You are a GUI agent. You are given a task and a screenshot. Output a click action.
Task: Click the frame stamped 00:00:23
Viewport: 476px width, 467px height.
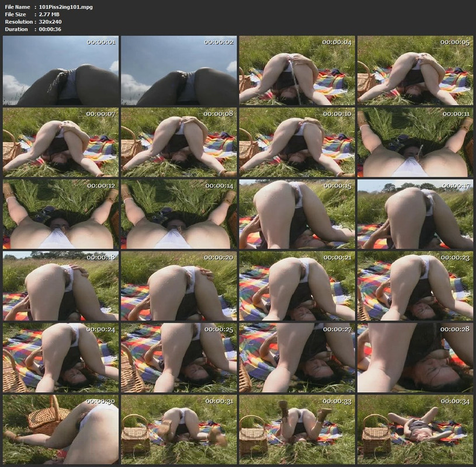(x=415, y=286)
